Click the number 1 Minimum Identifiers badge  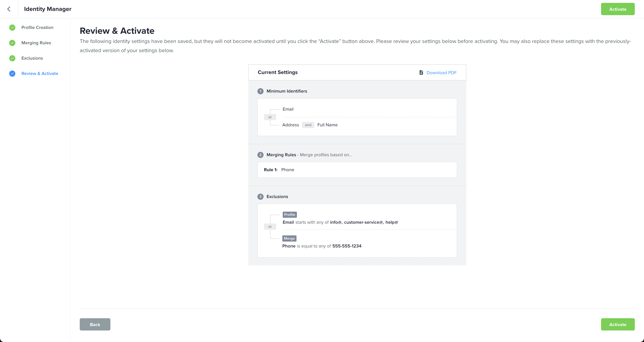260,91
